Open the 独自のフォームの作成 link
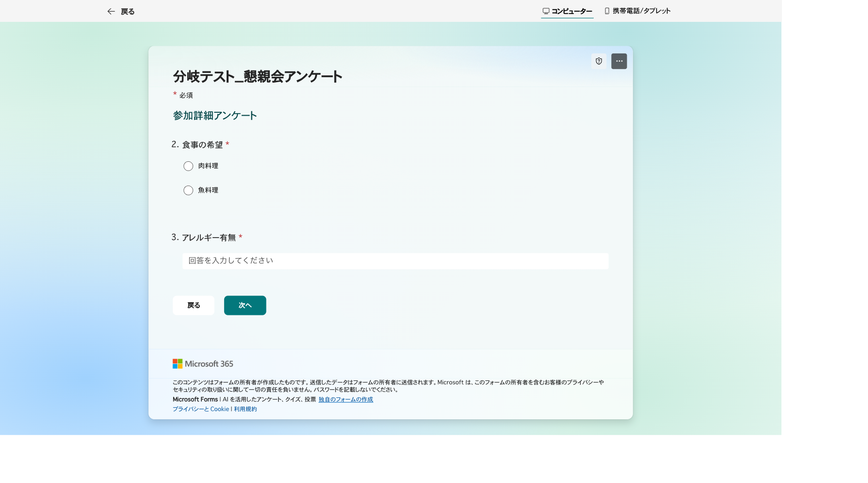Screen dimensions: 868x483 pos(346,399)
